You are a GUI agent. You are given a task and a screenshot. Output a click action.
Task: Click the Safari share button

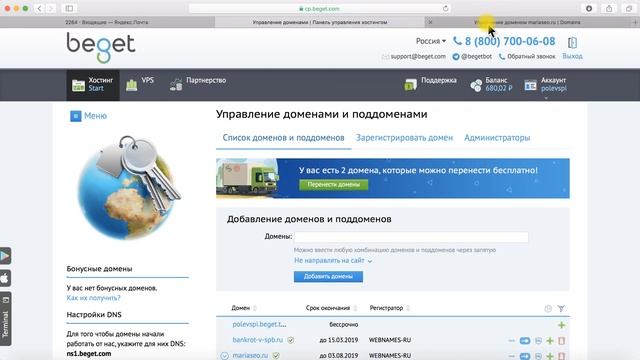coord(609,8)
